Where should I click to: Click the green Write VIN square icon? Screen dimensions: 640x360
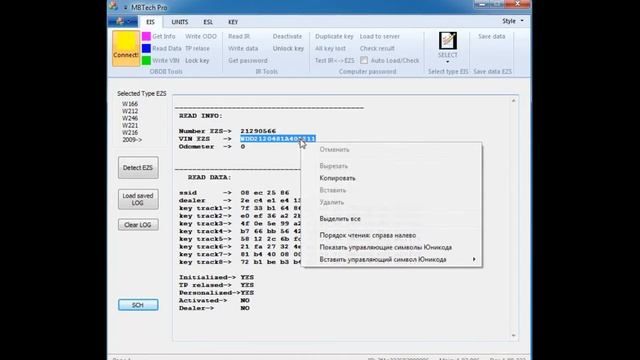pyautogui.click(x=146, y=60)
